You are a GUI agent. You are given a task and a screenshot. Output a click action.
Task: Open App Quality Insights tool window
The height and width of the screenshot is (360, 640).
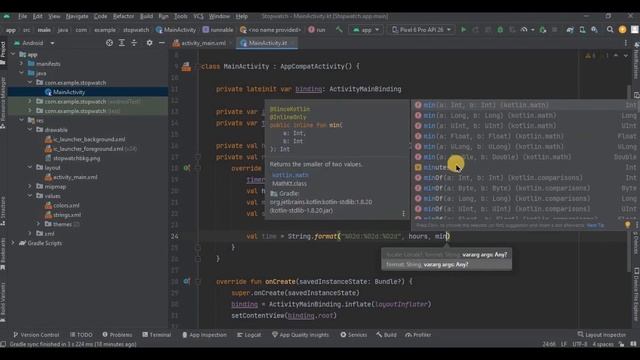pyautogui.click(x=300, y=335)
